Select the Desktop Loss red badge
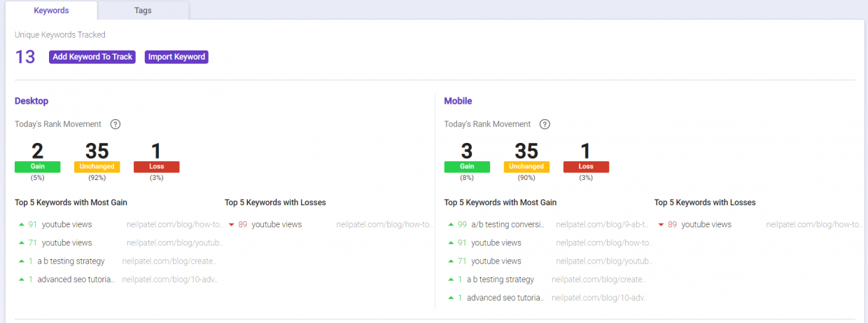 tap(156, 167)
